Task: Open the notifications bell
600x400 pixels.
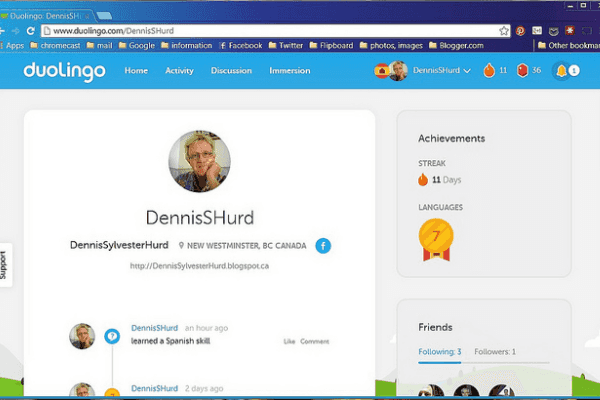Action: [x=561, y=71]
